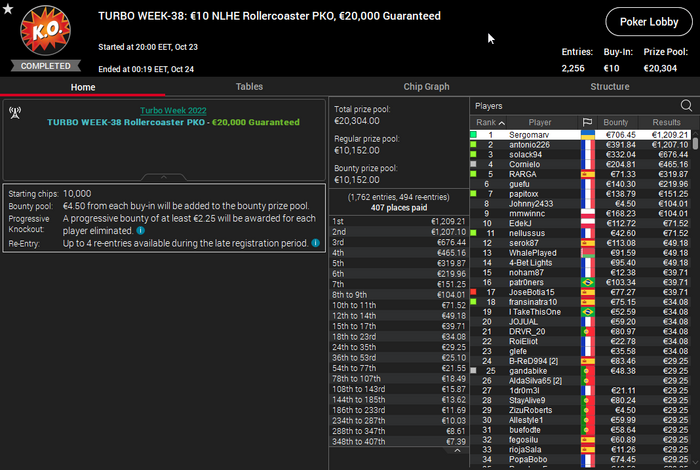Click the green marker beside RARGA
This screenshot has height=470, width=700.
tap(474, 174)
